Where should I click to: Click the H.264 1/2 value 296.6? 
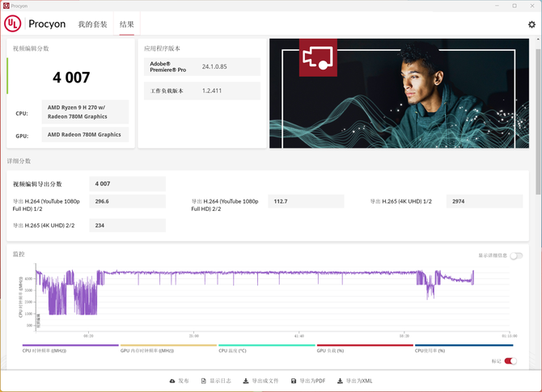pos(127,201)
